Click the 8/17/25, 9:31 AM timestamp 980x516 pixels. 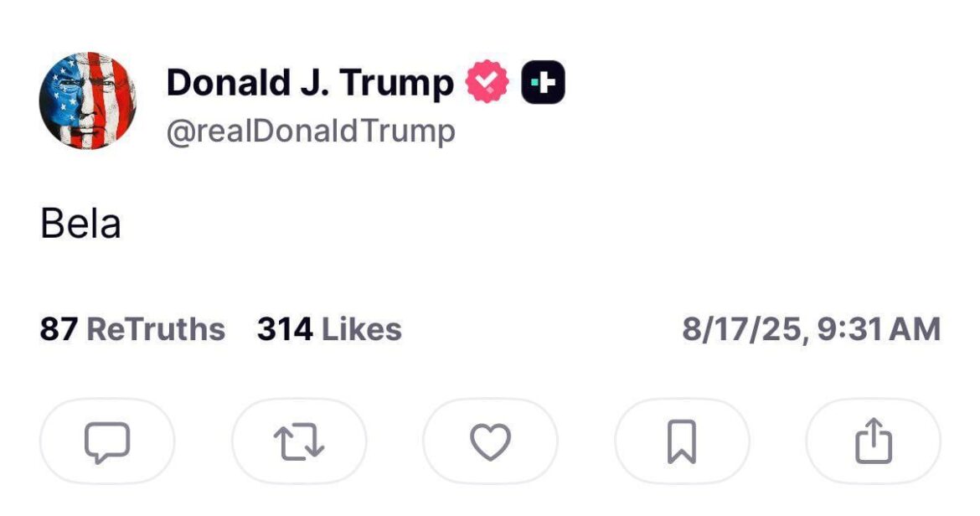pyautogui.click(x=809, y=328)
